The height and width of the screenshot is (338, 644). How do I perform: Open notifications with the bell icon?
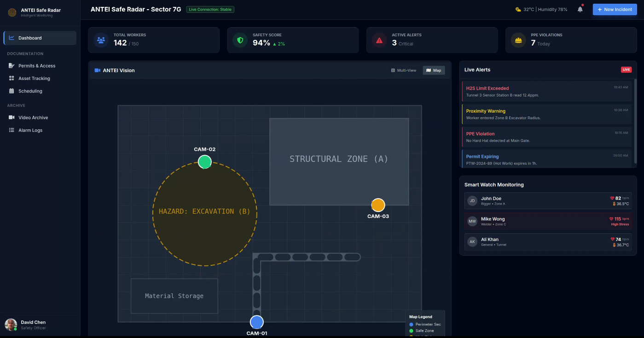click(580, 9)
